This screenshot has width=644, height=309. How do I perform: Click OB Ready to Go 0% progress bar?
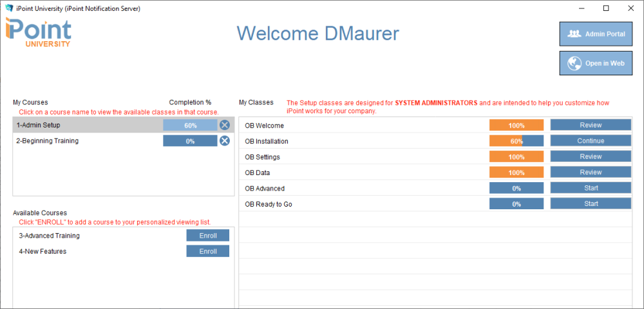[516, 203]
